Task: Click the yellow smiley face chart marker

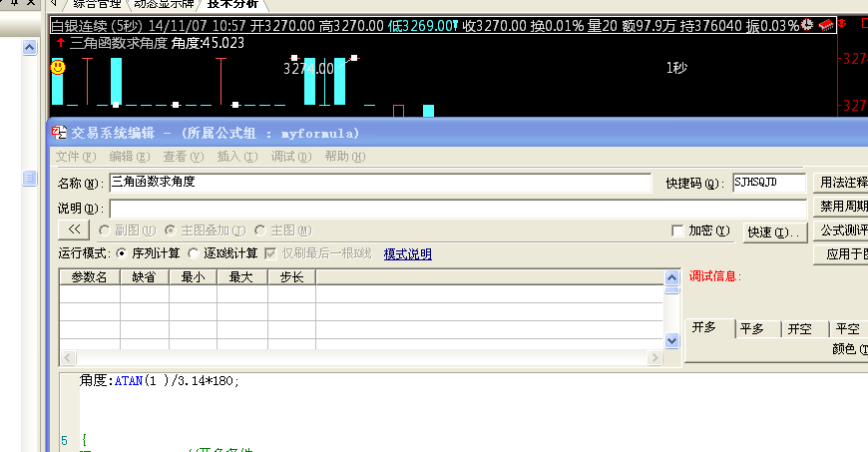Action: pos(58,67)
